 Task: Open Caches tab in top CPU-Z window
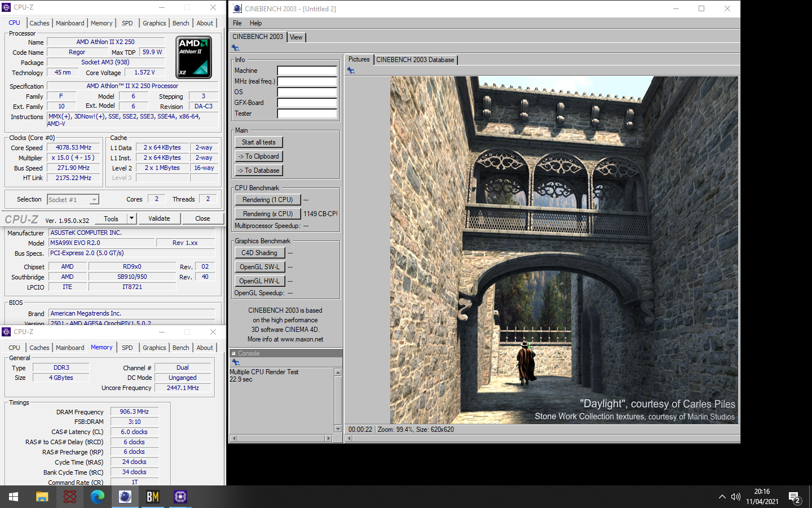tap(39, 23)
